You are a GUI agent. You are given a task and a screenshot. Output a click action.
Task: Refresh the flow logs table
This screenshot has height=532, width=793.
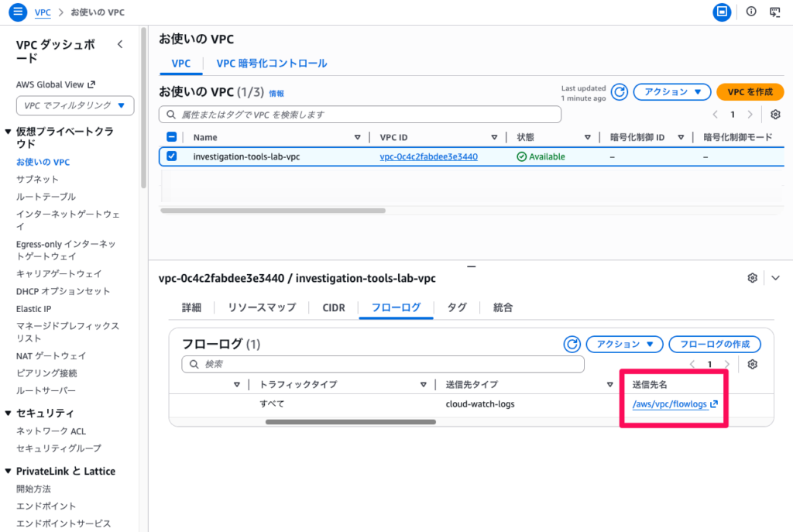572,344
